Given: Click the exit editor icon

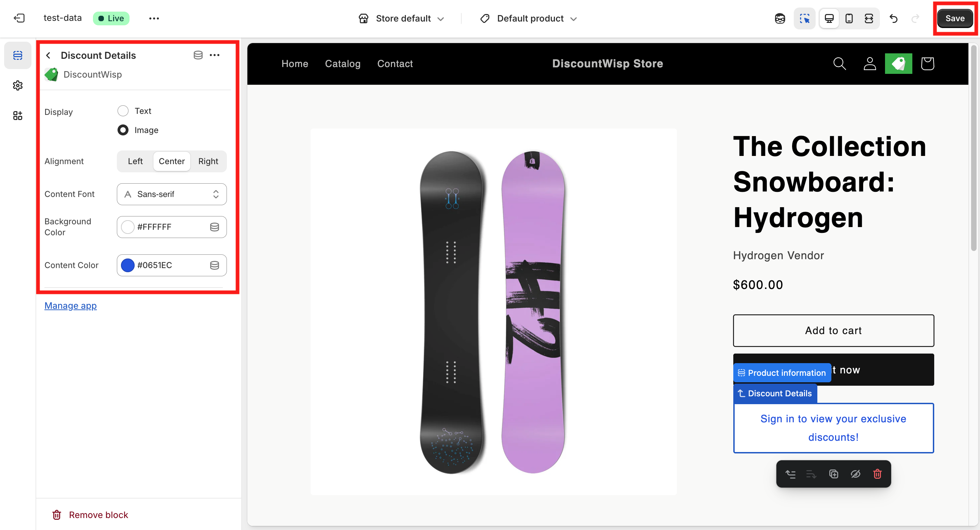Looking at the screenshot, I should tap(19, 18).
